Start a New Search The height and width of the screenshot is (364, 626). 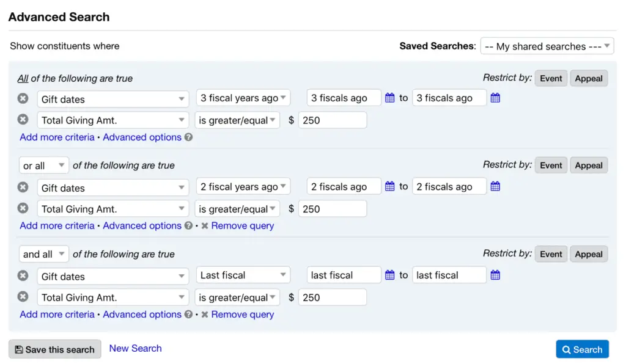(135, 348)
